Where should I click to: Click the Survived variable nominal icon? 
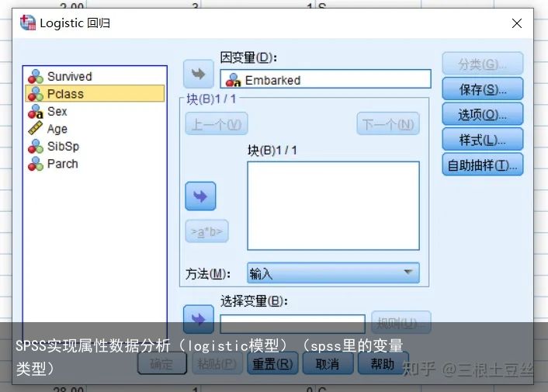tap(35, 77)
